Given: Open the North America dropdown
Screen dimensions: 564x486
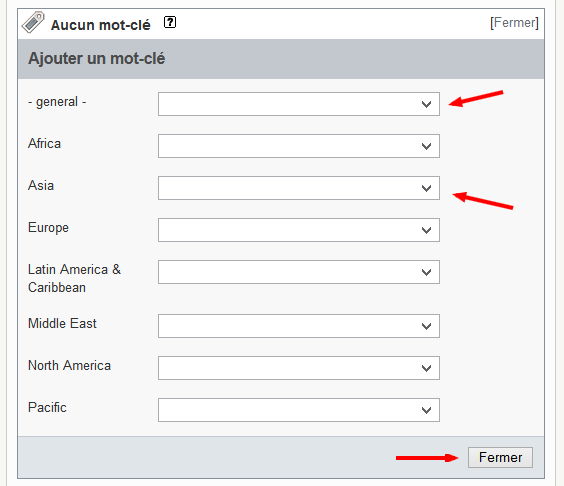Looking at the screenshot, I should (x=299, y=368).
